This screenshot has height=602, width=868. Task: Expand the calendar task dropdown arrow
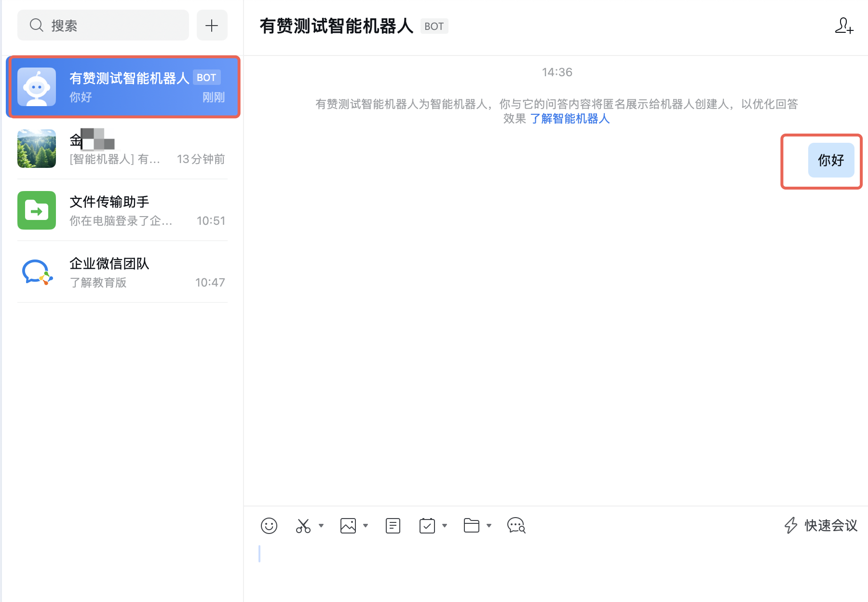pos(445,525)
